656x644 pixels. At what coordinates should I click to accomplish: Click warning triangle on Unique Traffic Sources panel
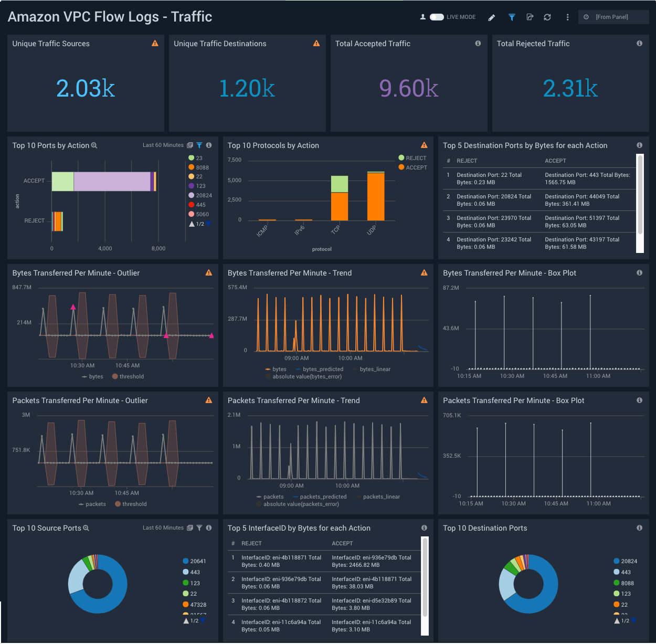[155, 44]
